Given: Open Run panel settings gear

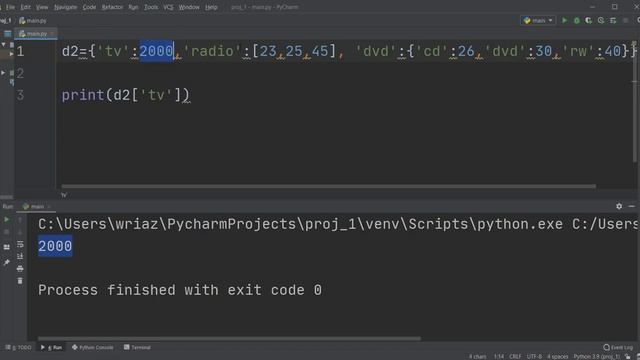Looking at the screenshot, I should point(619,207).
